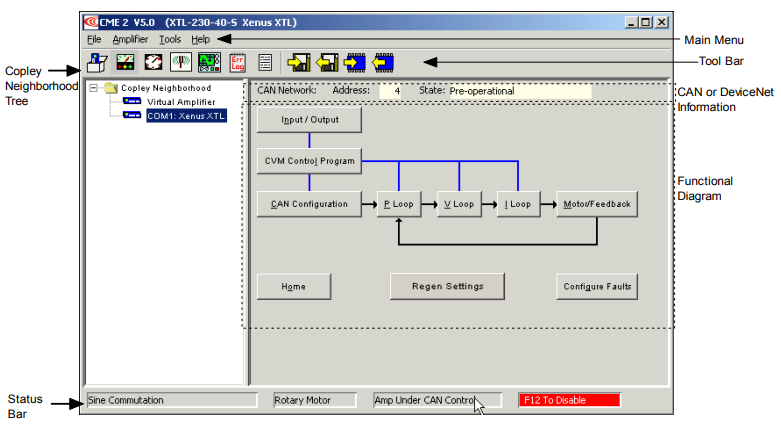Screen dimensions: 781x425
Task: Launch the Auto Phase dial tool
Action: (153, 62)
